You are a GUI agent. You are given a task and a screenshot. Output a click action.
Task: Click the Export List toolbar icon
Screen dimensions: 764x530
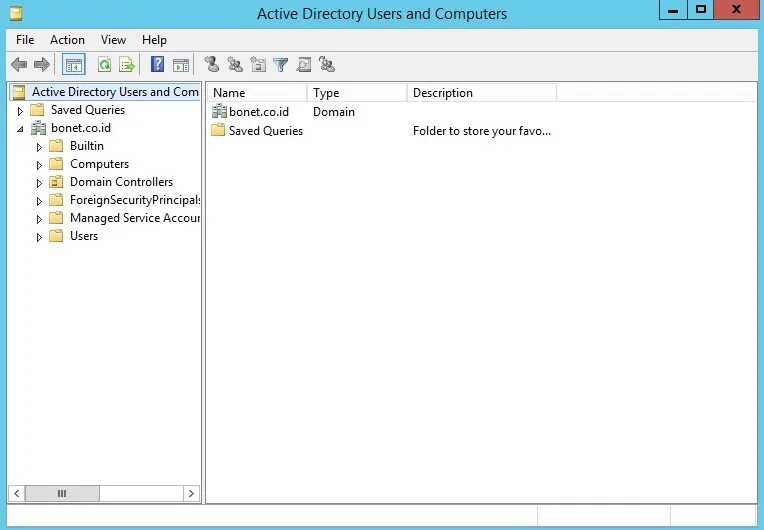127,64
